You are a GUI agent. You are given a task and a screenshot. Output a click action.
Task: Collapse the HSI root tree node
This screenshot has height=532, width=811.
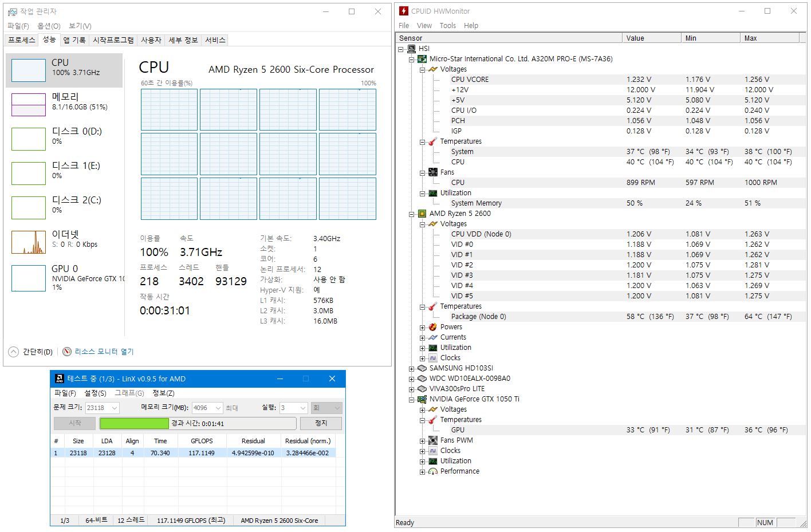401,49
